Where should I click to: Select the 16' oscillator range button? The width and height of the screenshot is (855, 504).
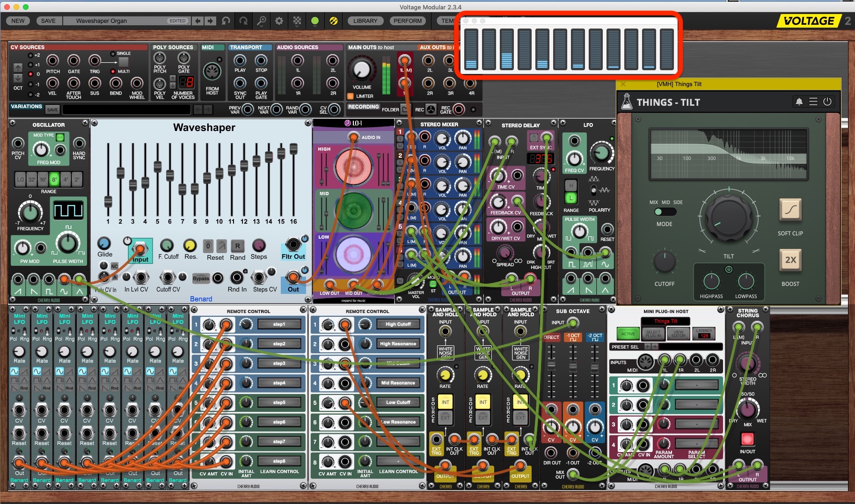[43, 179]
